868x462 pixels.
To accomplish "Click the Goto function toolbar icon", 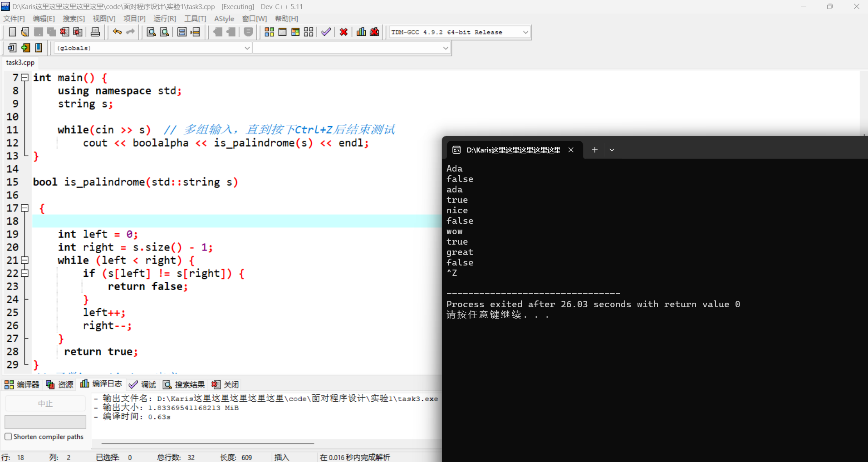I will click(182, 32).
